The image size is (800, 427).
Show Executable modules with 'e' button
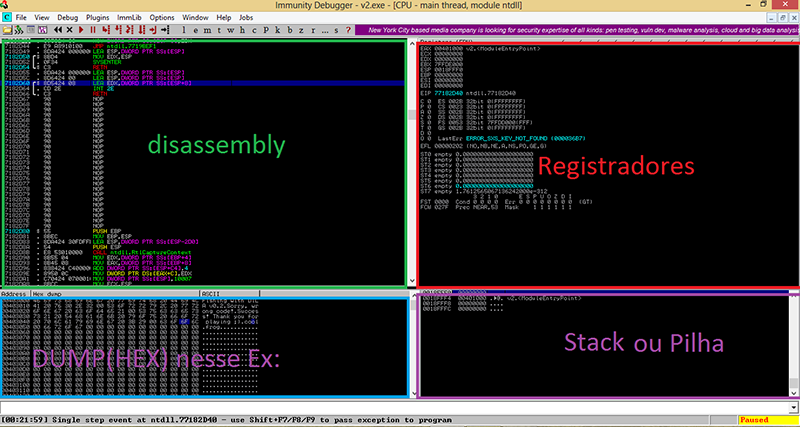point(195,30)
